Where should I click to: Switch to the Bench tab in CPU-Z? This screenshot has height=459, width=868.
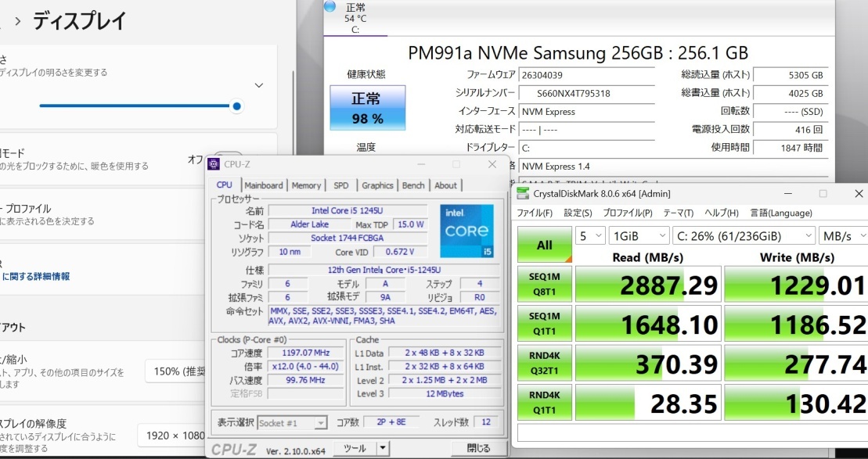[x=413, y=185]
